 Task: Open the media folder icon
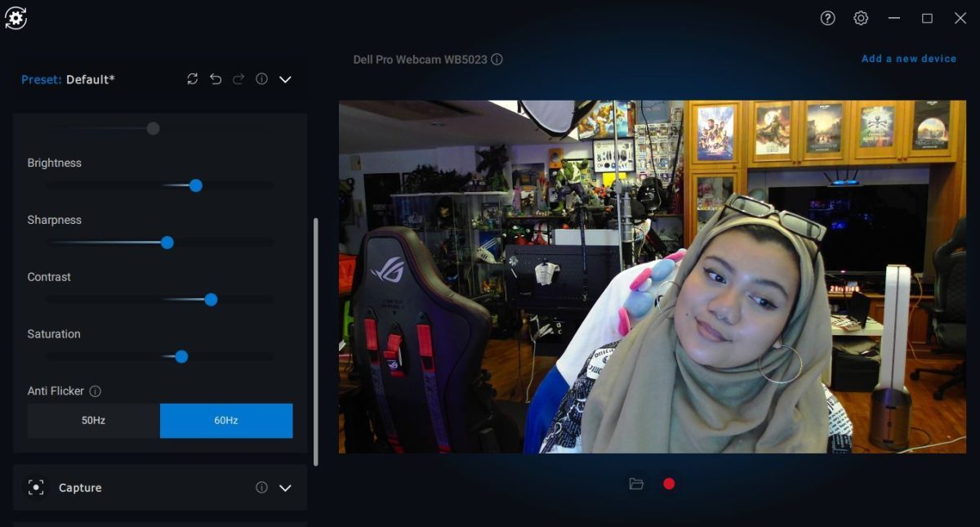(x=637, y=484)
